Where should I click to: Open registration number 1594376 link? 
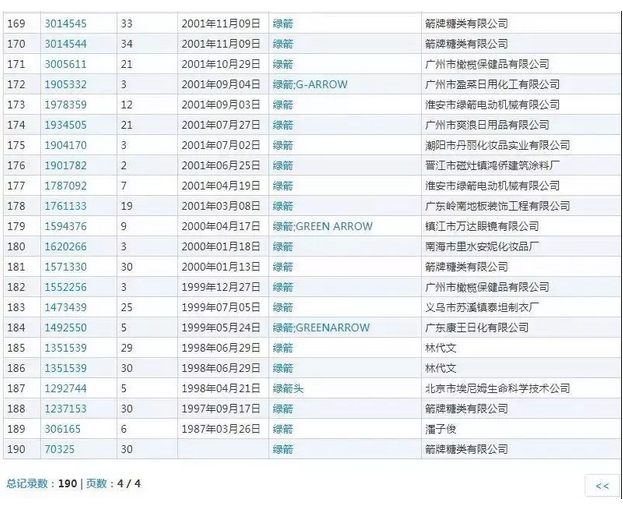(66, 226)
